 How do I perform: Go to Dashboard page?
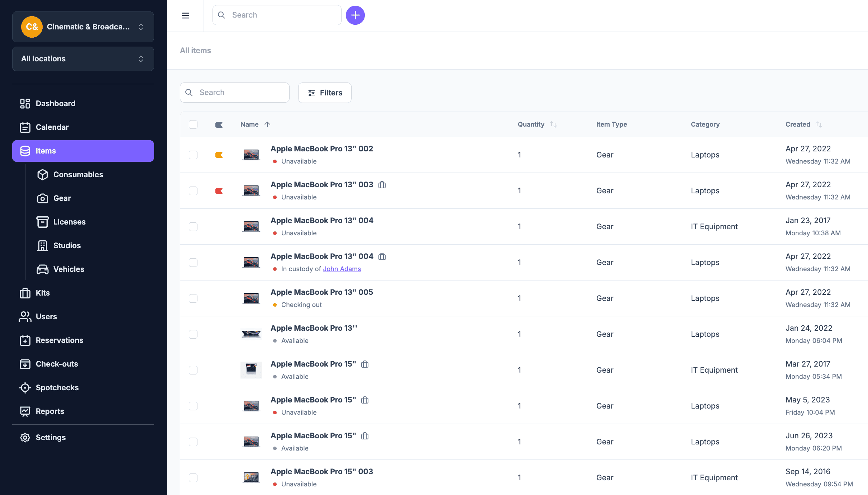[x=83, y=104]
